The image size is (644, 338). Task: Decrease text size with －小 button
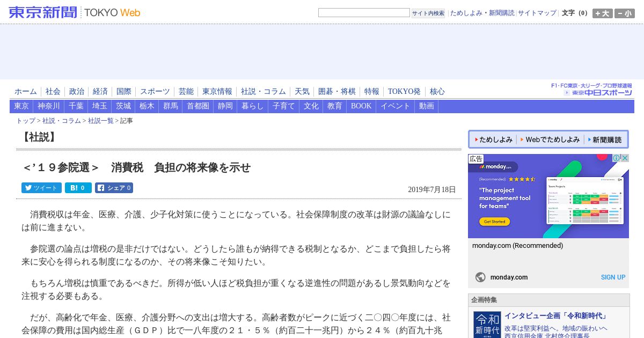[x=624, y=13]
